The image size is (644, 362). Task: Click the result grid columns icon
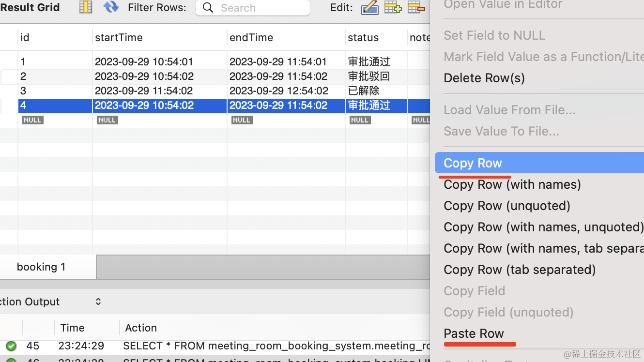point(86,7)
